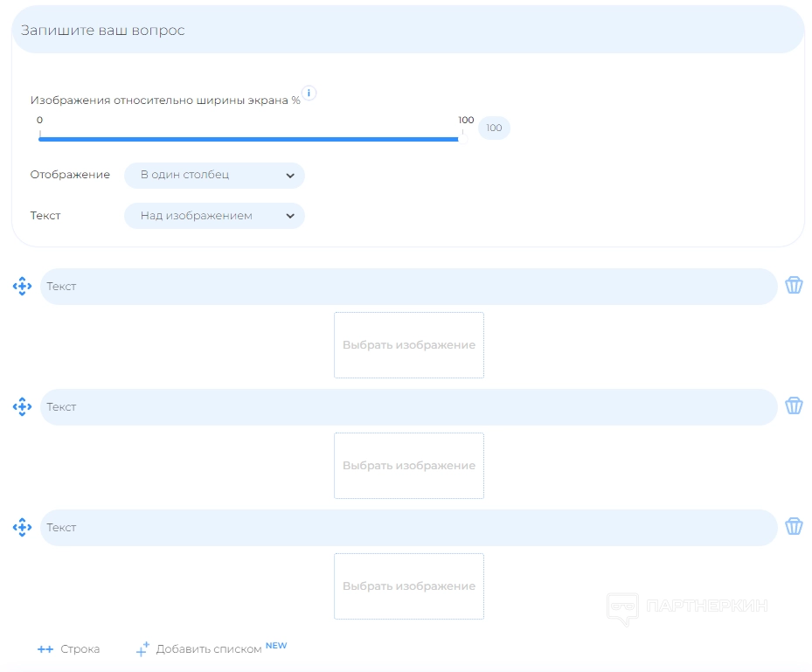Expand the Текст position dropdown
This screenshot has width=812, height=672.
tap(214, 216)
